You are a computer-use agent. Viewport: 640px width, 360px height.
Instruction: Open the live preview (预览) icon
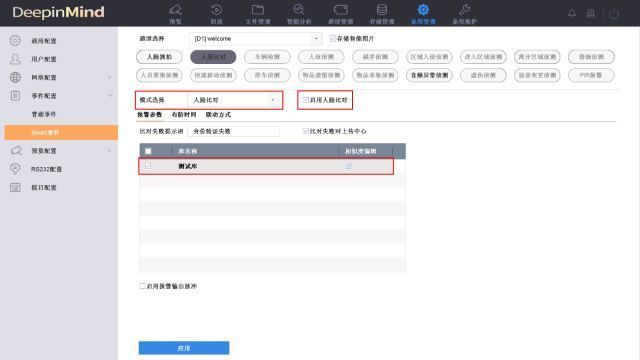pos(176,10)
